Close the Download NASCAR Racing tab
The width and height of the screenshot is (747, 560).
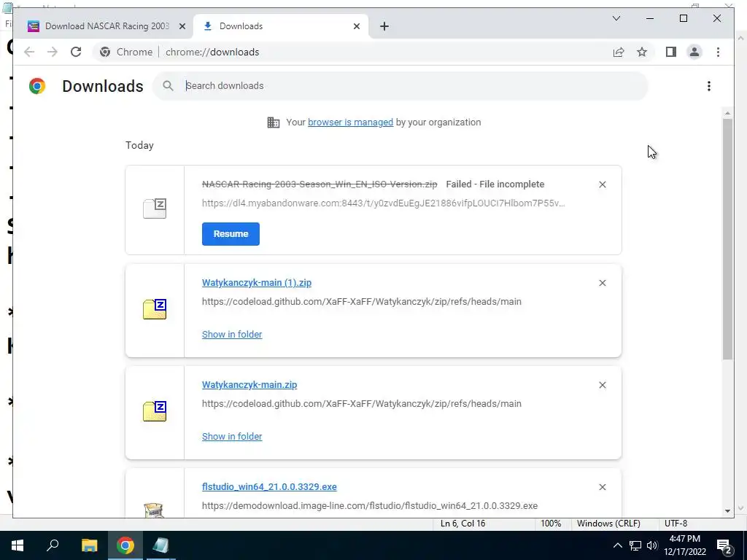[x=182, y=26]
